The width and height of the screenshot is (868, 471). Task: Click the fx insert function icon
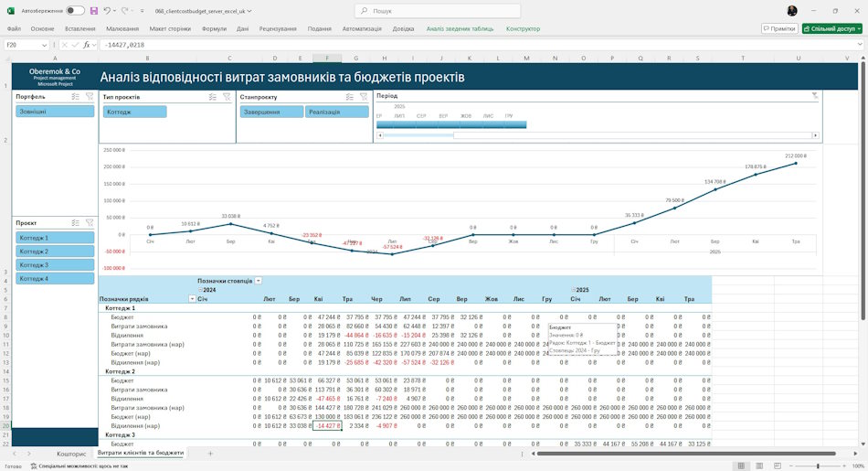87,45
